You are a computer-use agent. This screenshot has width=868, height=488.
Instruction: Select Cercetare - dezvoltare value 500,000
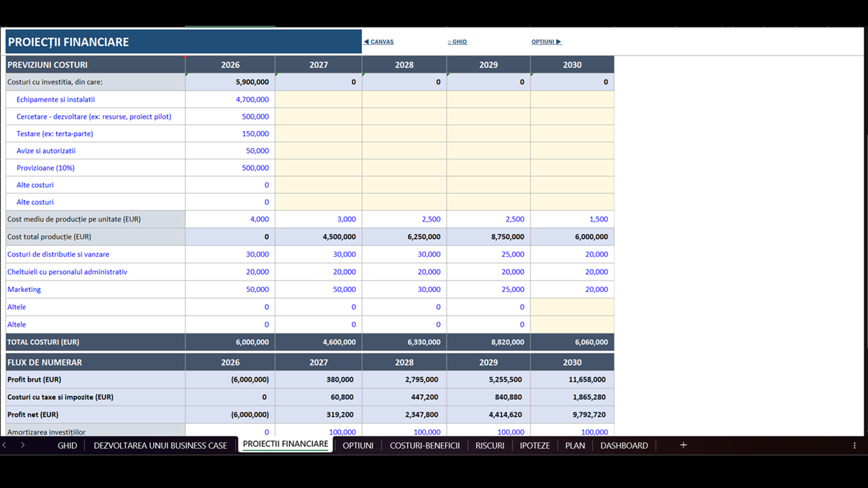pyautogui.click(x=230, y=117)
